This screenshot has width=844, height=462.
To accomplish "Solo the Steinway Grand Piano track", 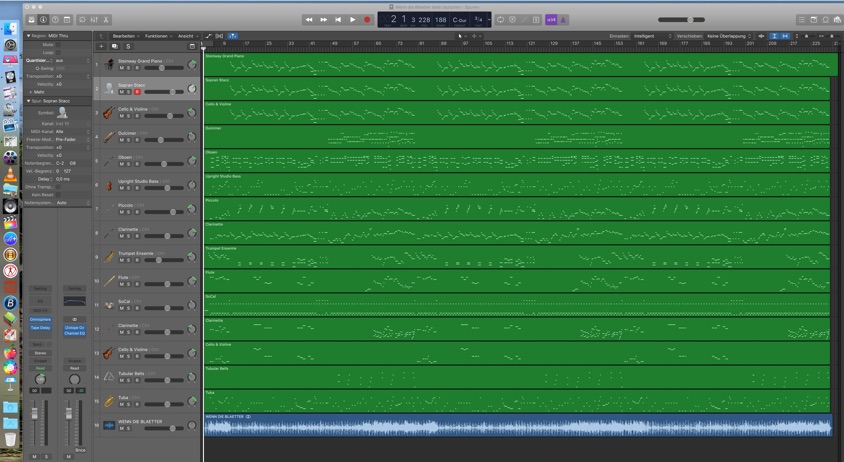I will (x=129, y=68).
